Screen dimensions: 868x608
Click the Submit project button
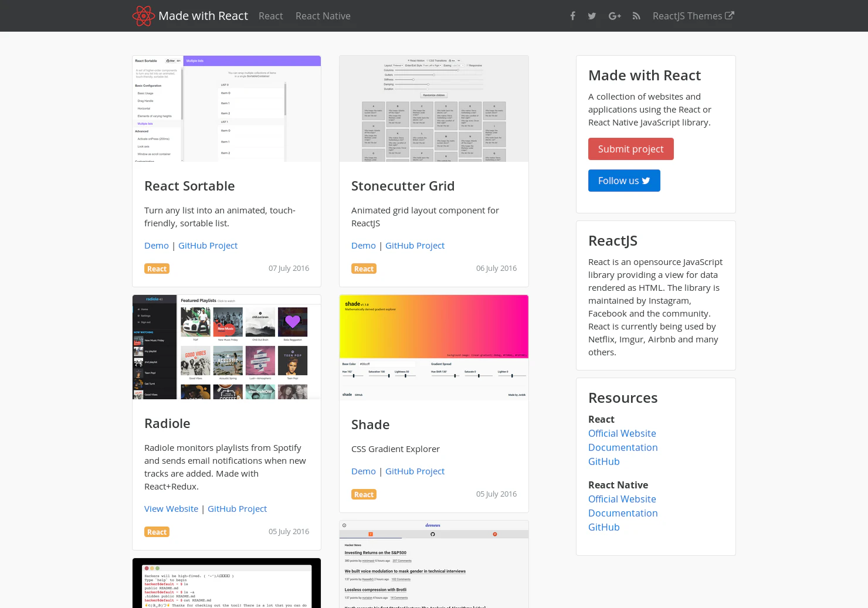pos(631,149)
